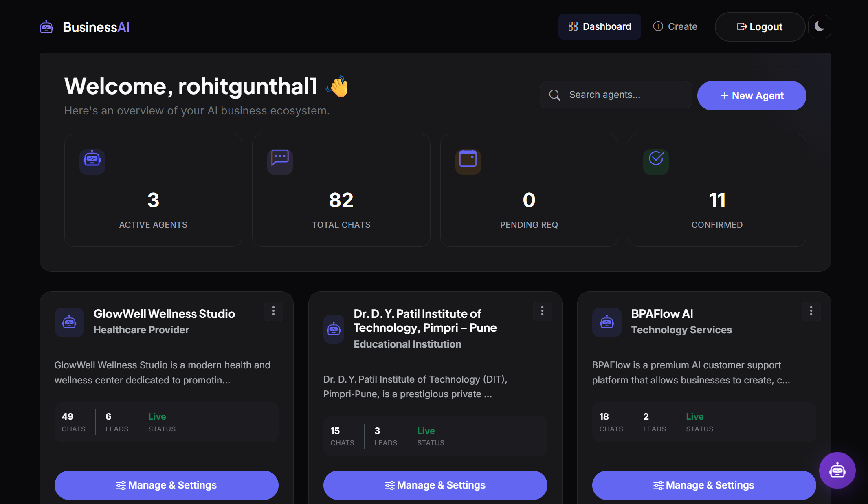The height and width of the screenshot is (504, 868).
Task: Click the Total Chats speech bubble icon
Action: pos(280,161)
